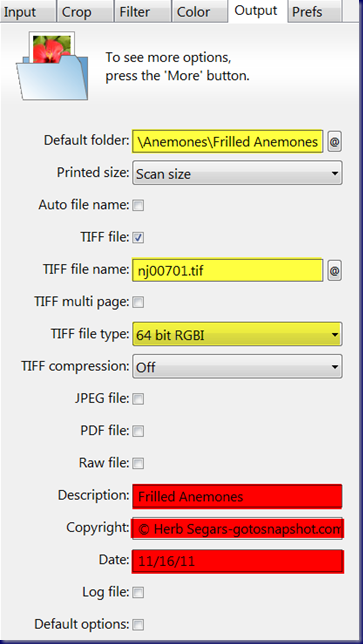
Task: Toggle the Log file checkbox
Action: [139, 593]
